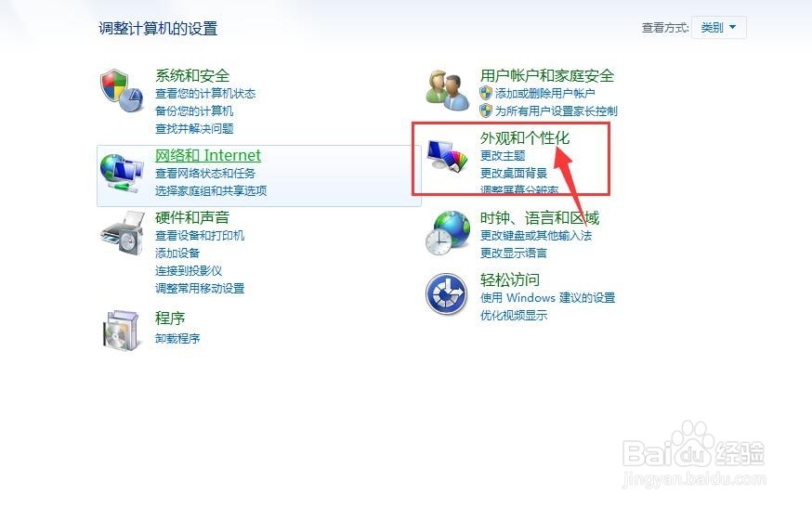This screenshot has width=812, height=507.
Task: Click 为所有用户设置家长控制 link
Action: tap(557, 110)
